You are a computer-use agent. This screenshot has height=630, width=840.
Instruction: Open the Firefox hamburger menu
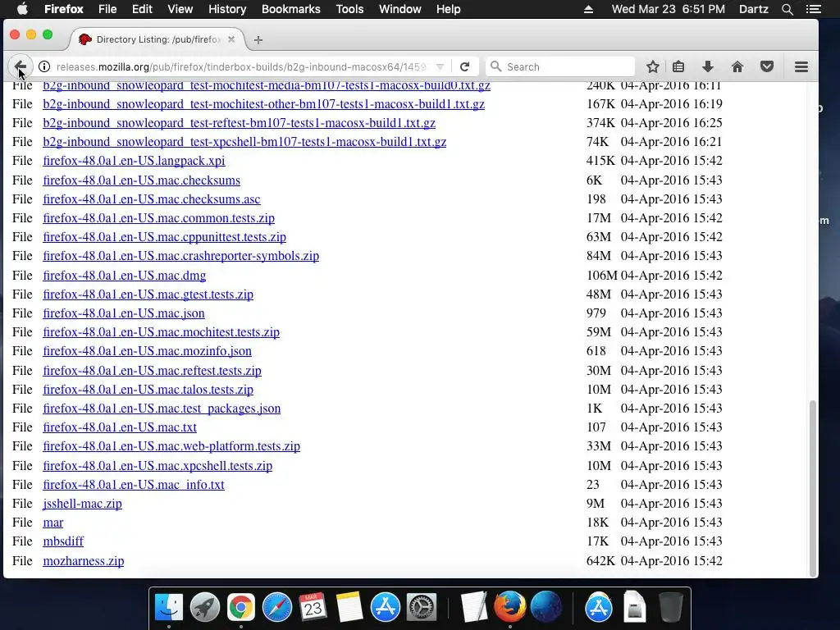pos(801,66)
